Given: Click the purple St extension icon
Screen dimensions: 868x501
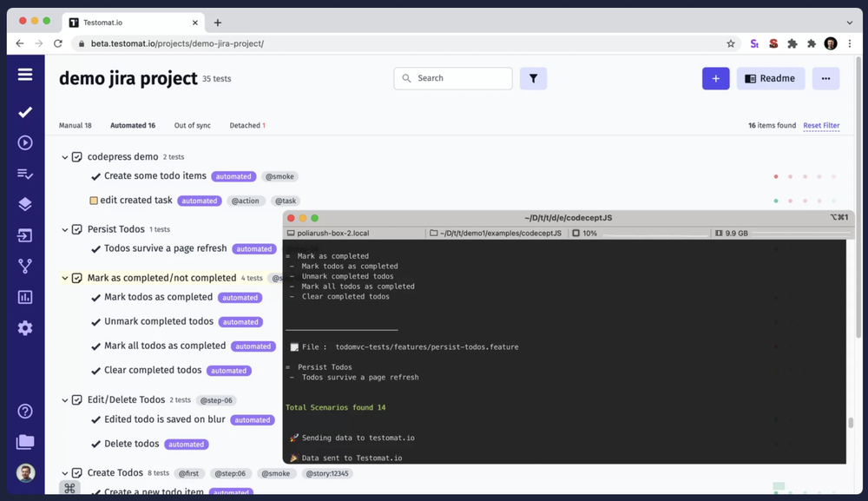Looking at the screenshot, I should 754,43.
